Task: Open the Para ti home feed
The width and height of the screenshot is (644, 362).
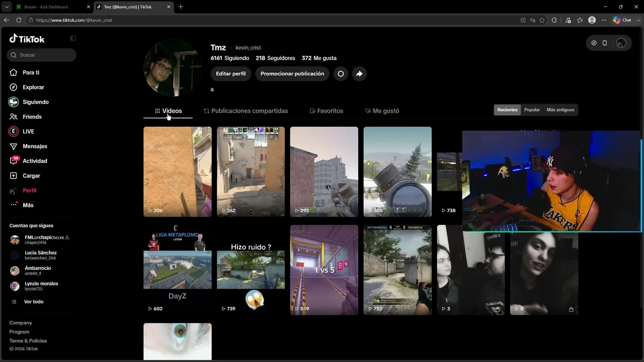Action: click(x=31, y=72)
